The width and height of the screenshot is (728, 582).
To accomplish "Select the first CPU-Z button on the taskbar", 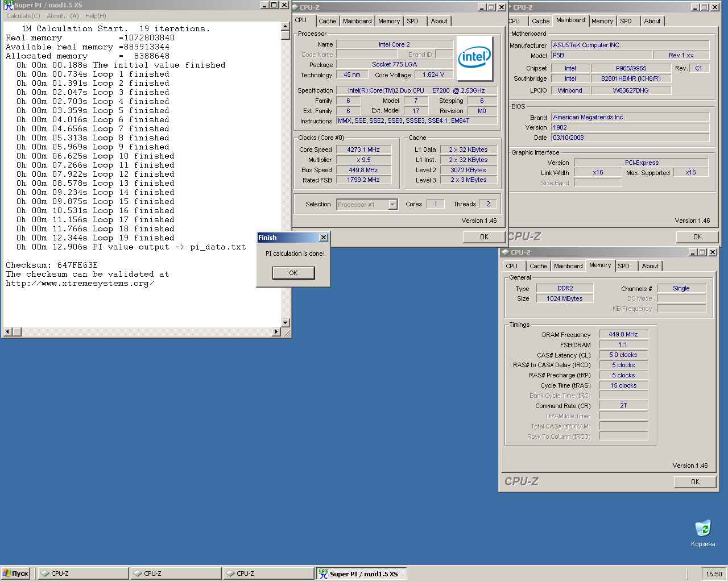I will click(82, 573).
